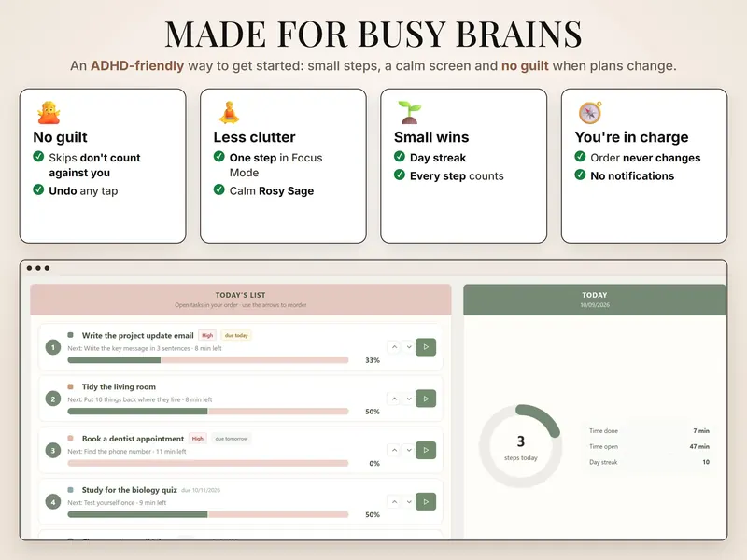Move Tidy the living room up
The width and height of the screenshot is (747, 560).
click(394, 399)
